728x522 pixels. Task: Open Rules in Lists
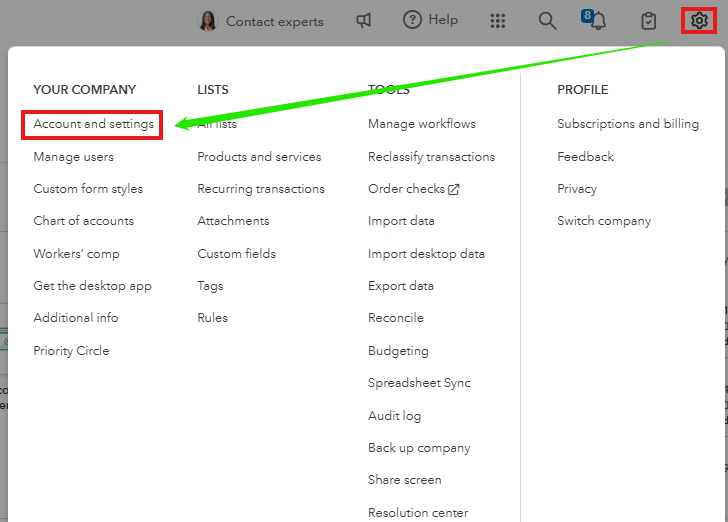[213, 318]
